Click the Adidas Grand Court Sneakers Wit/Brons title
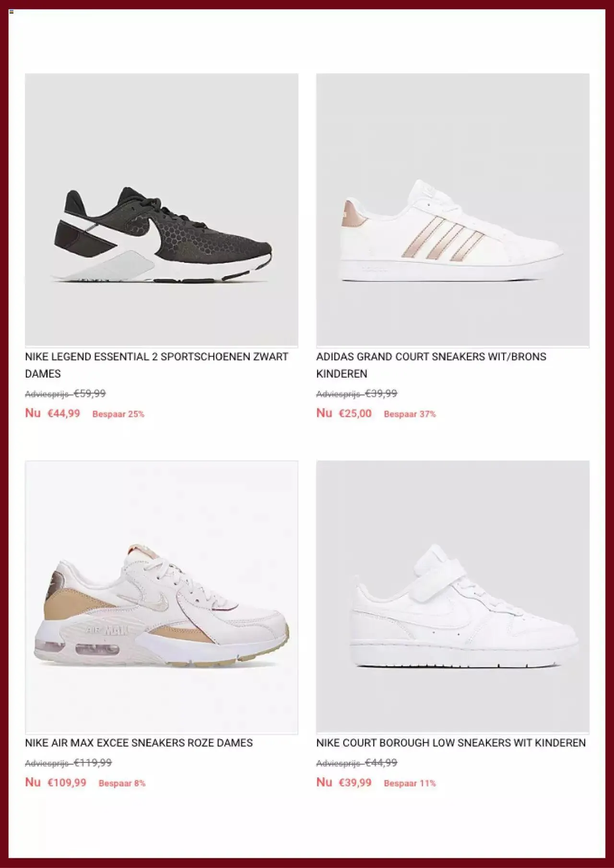This screenshot has width=614, height=868. [431, 365]
